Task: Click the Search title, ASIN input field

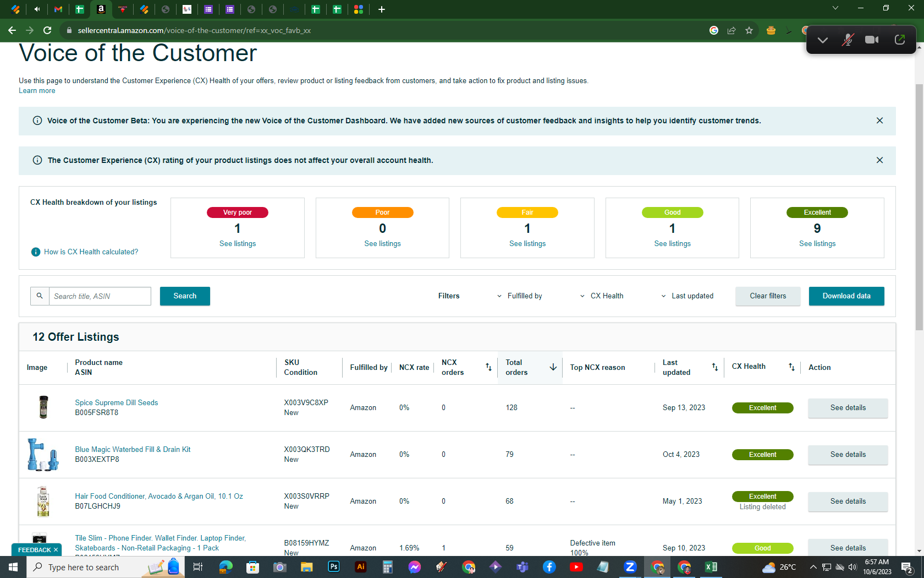Action: [x=100, y=296]
